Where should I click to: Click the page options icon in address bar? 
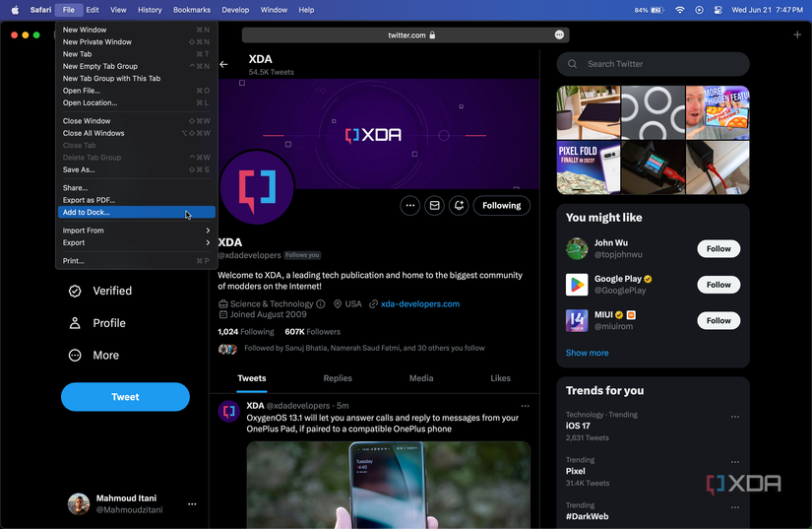(559, 34)
